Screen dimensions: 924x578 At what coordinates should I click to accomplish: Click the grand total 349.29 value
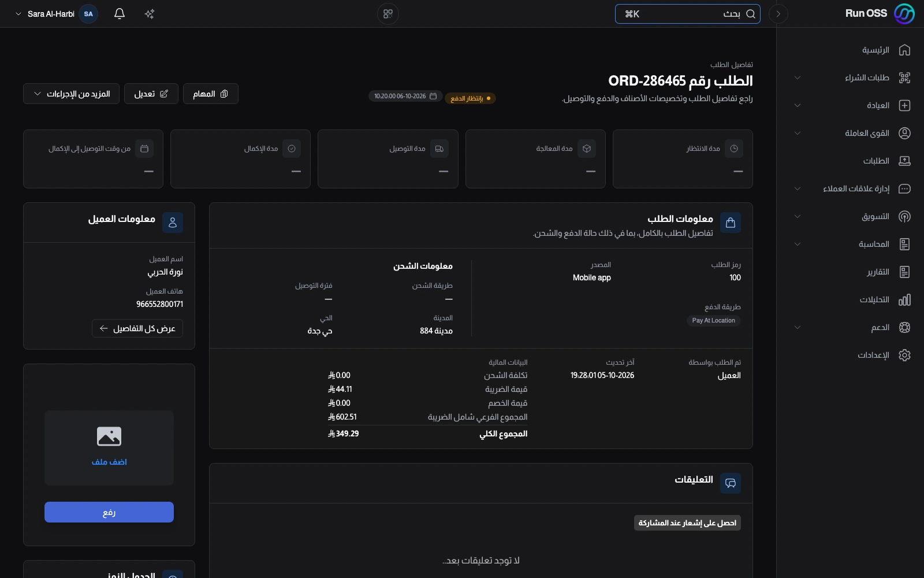[x=343, y=433]
